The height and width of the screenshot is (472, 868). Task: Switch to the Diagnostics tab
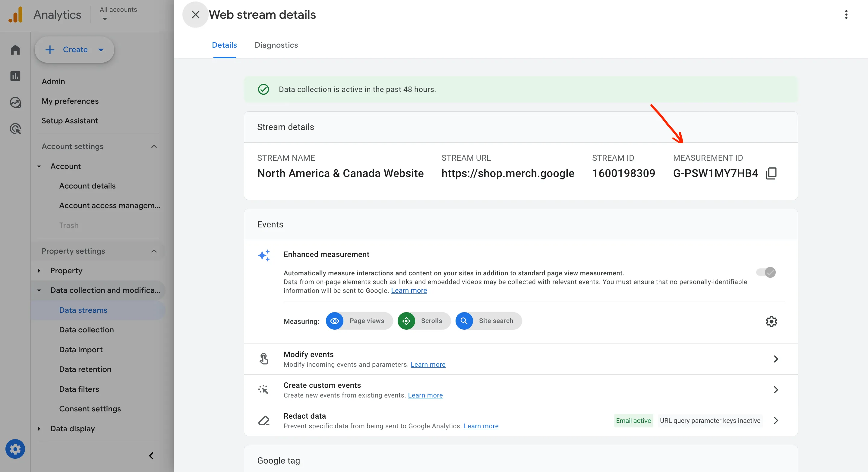pos(276,45)
